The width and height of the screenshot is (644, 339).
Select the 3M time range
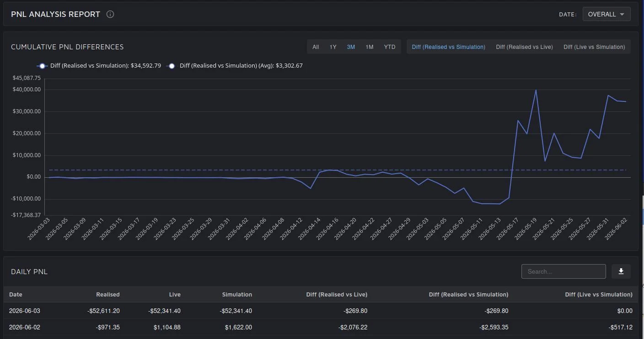click(351, 47)
